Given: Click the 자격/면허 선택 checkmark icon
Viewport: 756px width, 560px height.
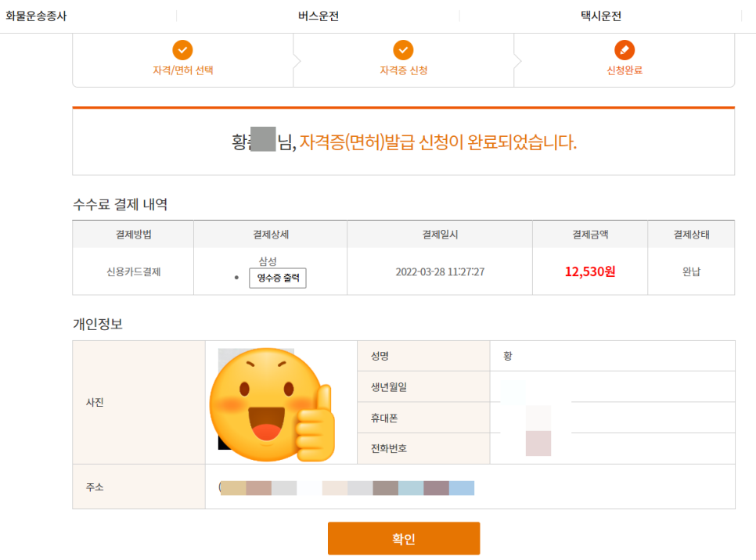Looking at the screenshot, I should [182, 49].
